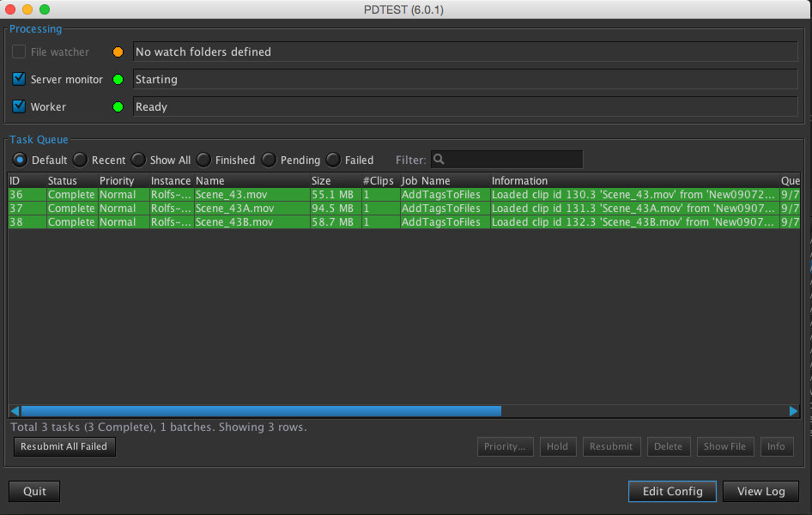This screenshot has height=515, width=812.
Task: Click the green Worker status light
Action: [x=118, y=107]
